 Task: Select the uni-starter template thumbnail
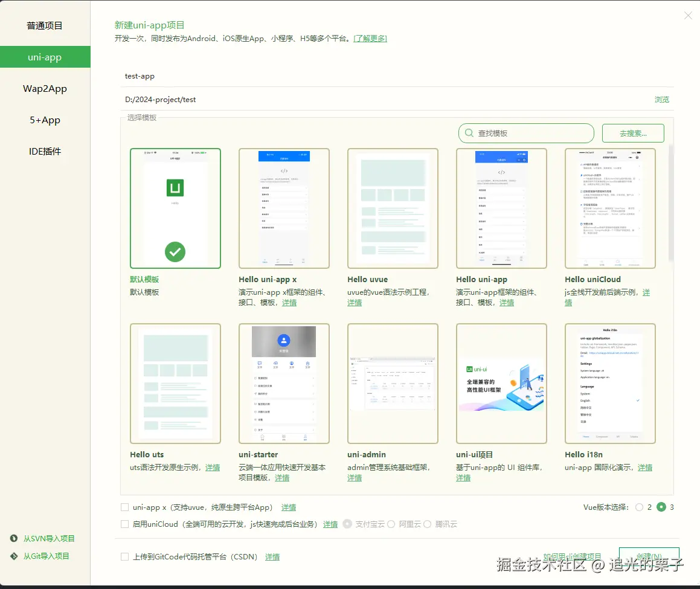tap(284, 384)
